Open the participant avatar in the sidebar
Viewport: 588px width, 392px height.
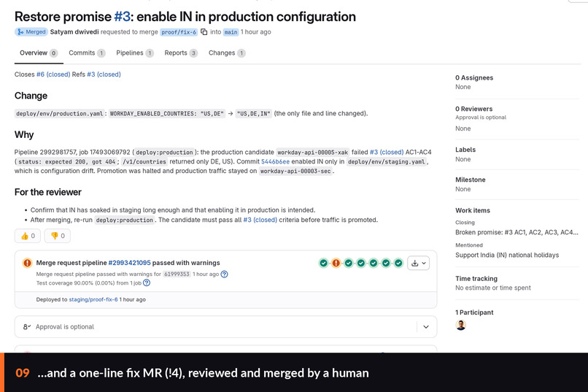tap(461, 325)
